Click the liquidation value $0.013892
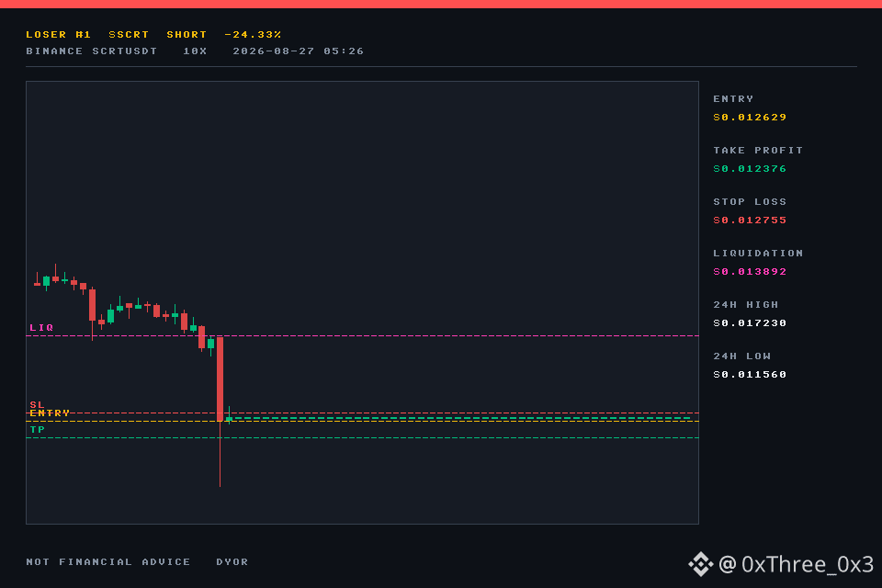 [x=750, y=272]
